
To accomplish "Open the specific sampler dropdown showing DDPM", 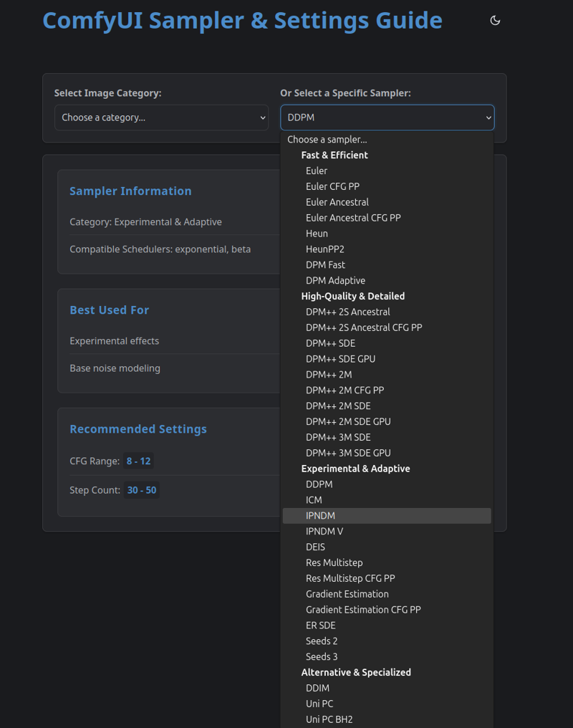I will (387, 118).
